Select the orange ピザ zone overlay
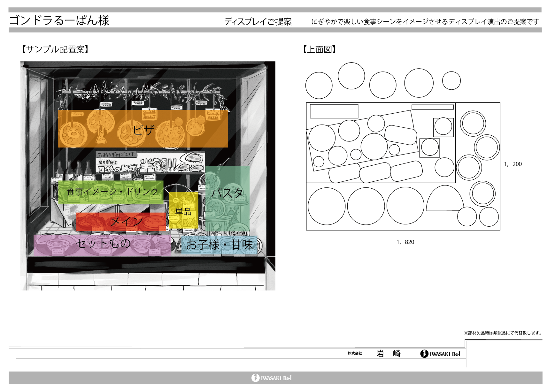Image resolution: width=555 pixels, height=392 pixels. [143, 129]
